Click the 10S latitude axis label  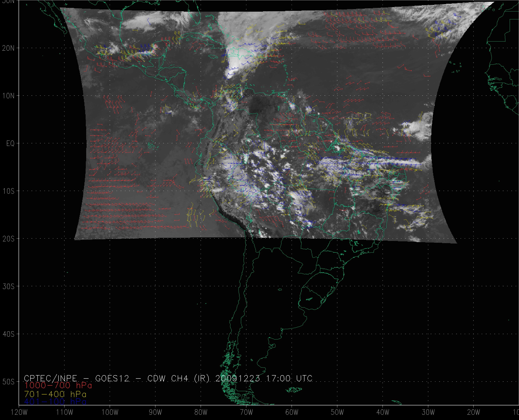coord(9,191)
